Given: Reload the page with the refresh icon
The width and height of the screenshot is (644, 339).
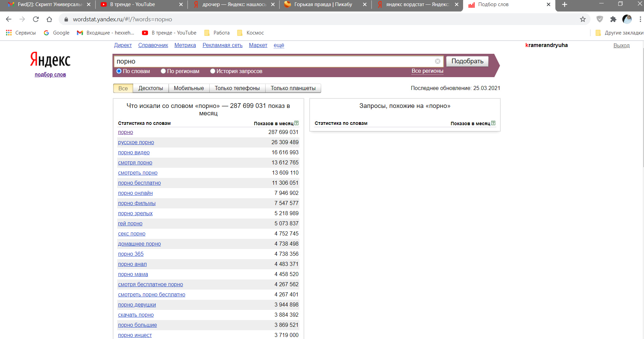Looking at the screenshot, I should (36, 19).
